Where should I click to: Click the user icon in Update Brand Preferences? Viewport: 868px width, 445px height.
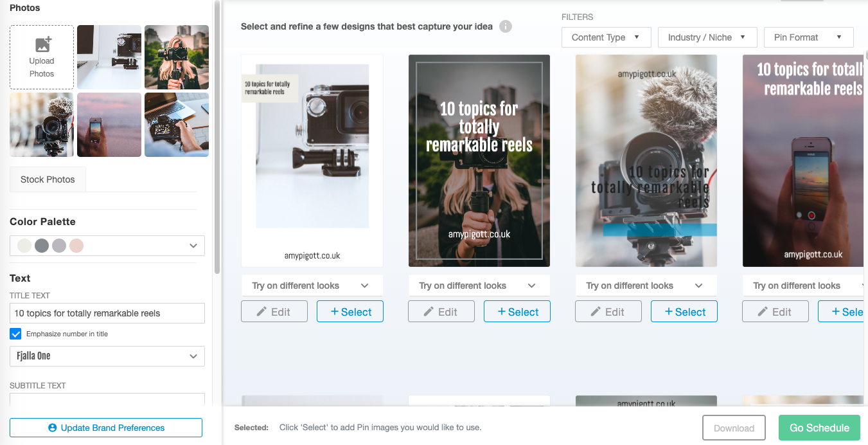53,428
